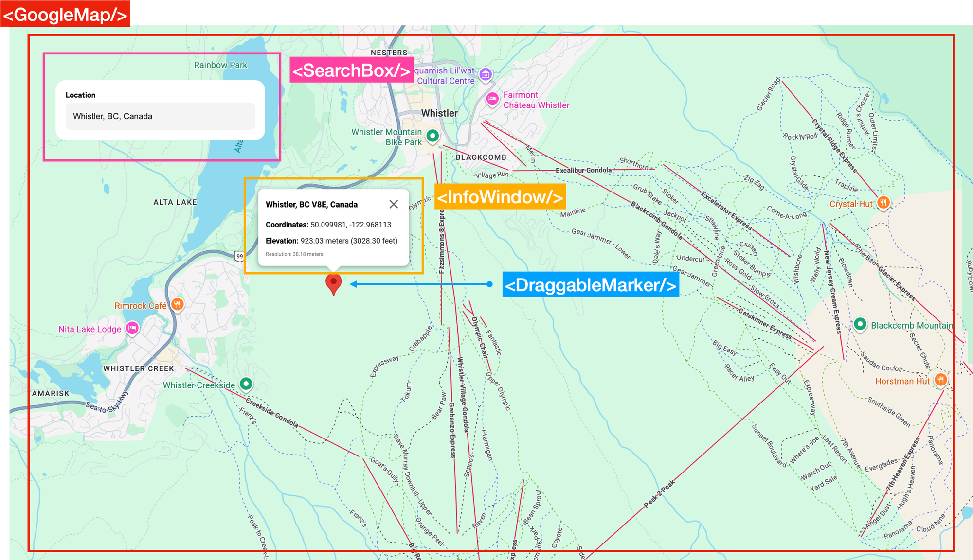Click the Alta Lake area label
The image size is (973, 560).
pos(176,202)
